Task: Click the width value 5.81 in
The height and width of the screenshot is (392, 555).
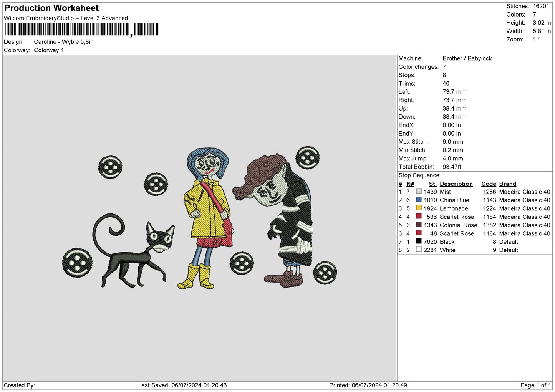Action: (x=542, y=31)
